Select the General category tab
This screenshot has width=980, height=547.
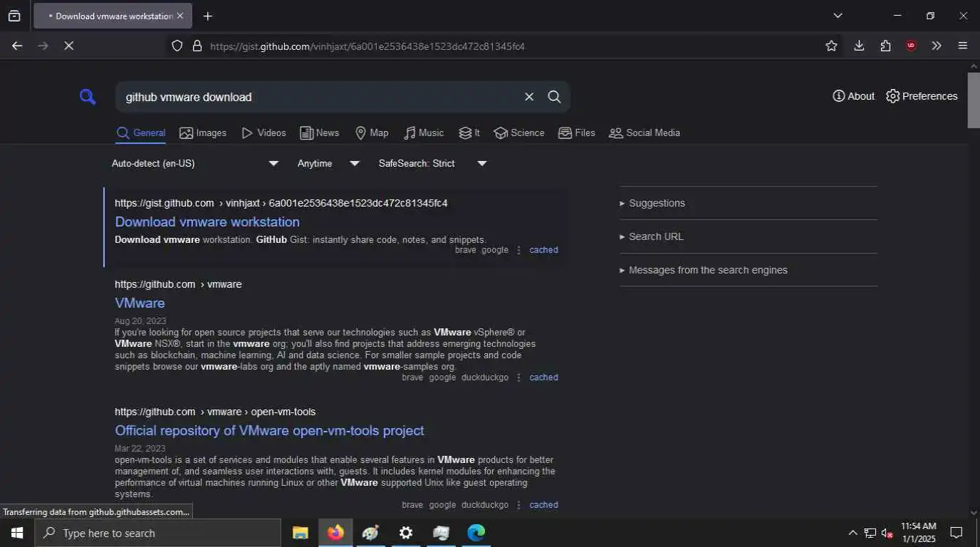[141, 133]
